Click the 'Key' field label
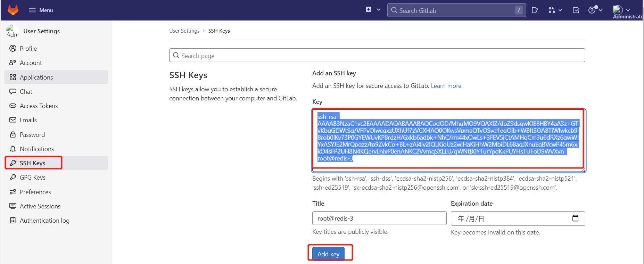The height and width of the screenshot is (264, 644). (x=317, y=101)
